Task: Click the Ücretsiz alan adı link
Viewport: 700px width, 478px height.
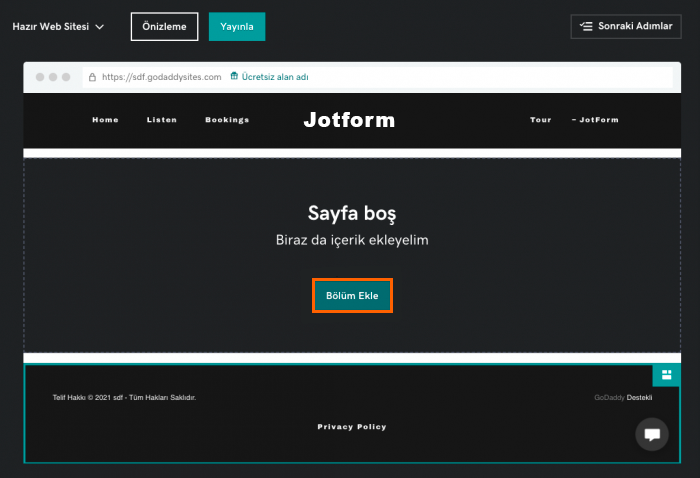Action: coord(275,77)
